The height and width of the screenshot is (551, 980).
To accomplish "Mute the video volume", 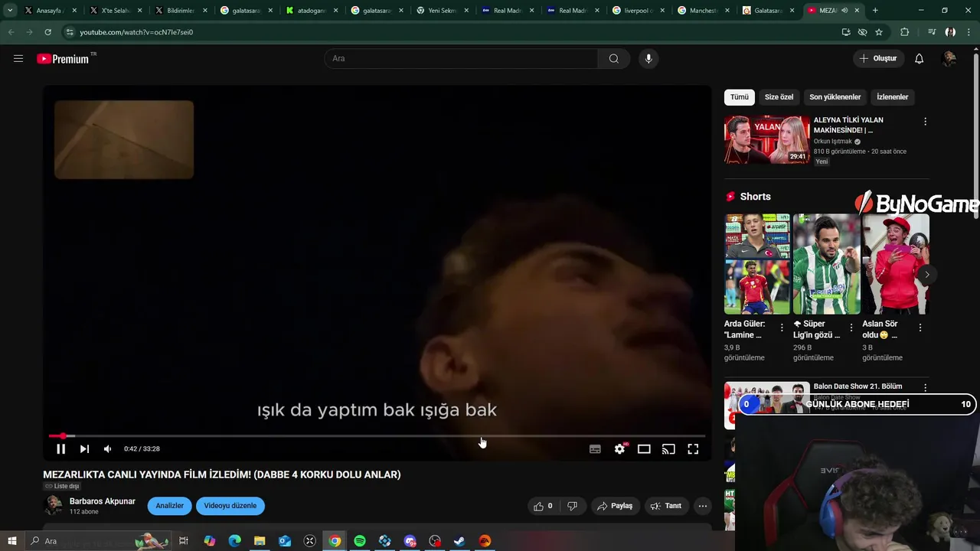I will (x=108, y=449).
